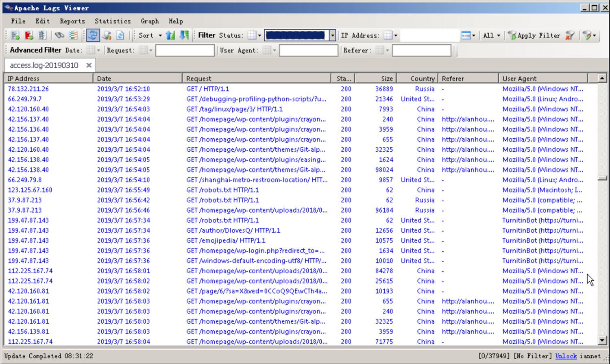Click the add log file icon with green plus

click(x=15, y=35)
